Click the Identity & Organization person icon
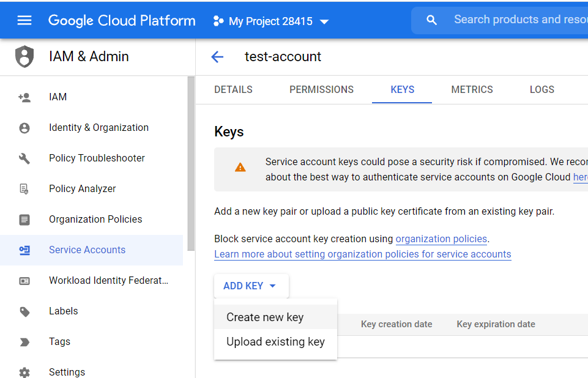 [x=24, y=128]
